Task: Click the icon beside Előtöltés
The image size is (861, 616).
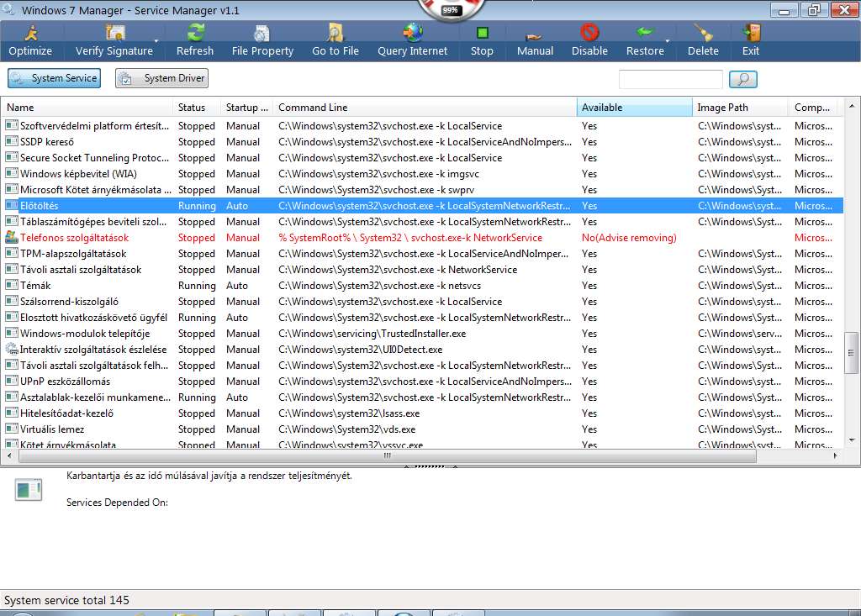Action: (12, 205)
